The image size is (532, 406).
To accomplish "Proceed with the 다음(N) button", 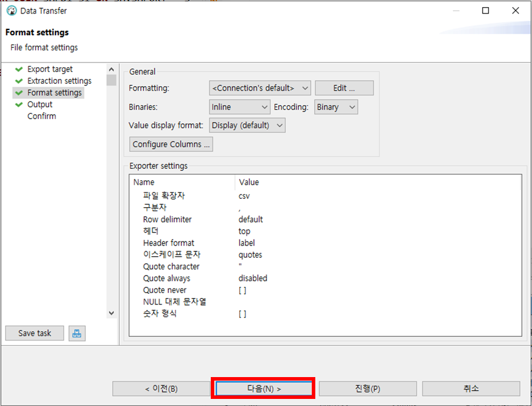I will pos(264,389).
